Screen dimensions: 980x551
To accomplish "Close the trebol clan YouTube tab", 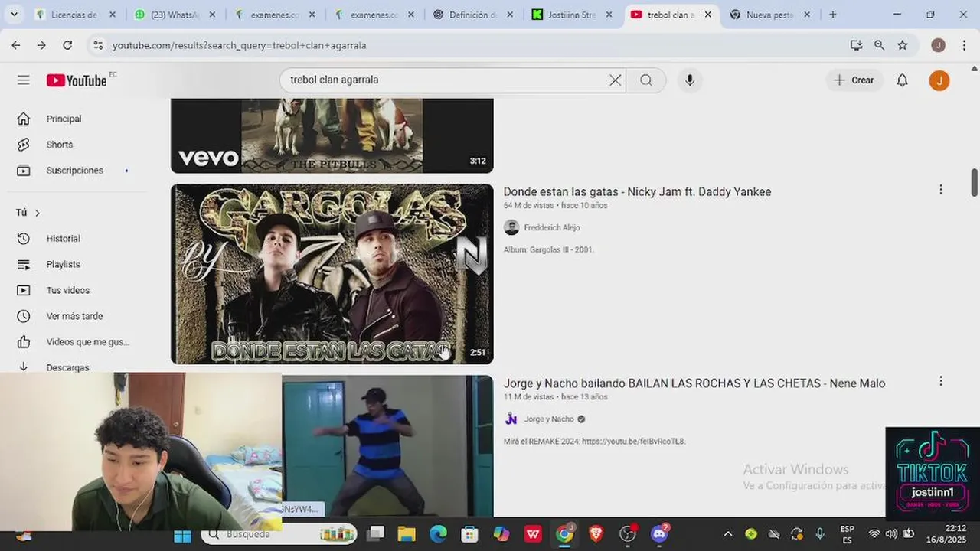I will pyautogui.click(x=707, y=15).
